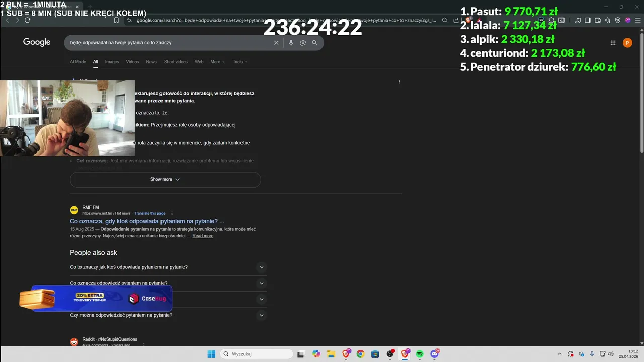Expand 'Co oznacza odpowiedź pytaniem na pytanie?'
The width and height of the screenshot is (644, 362).
(168, 283)
